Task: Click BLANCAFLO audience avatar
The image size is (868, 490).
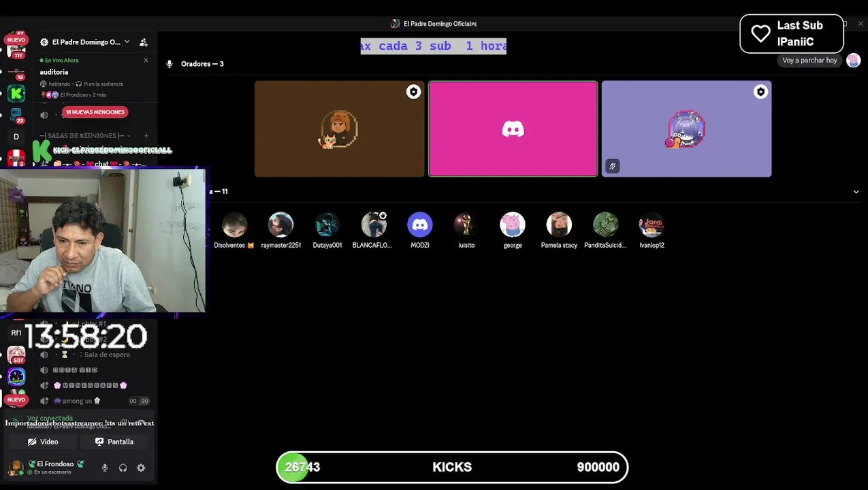Action: click(x=373, y=225)
